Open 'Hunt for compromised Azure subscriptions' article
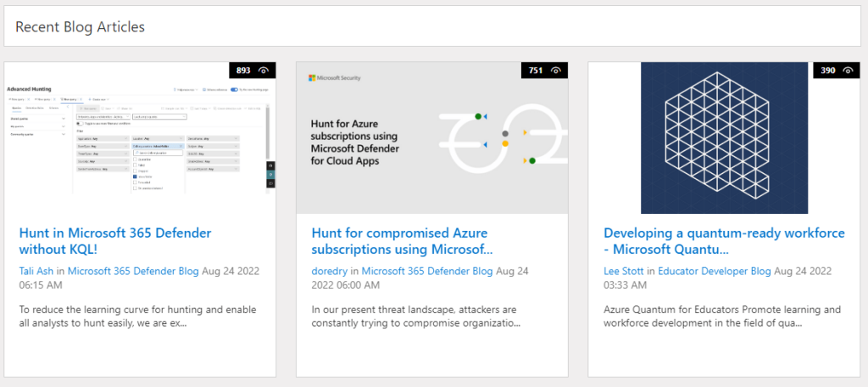Viewport: 868px width, 387px height. [402, 241]
